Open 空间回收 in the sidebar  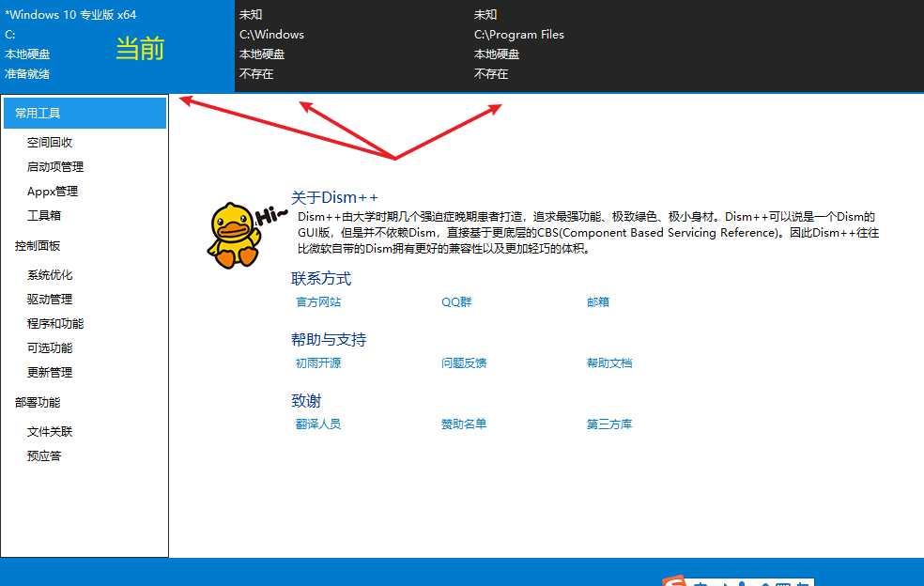(50, 142)
